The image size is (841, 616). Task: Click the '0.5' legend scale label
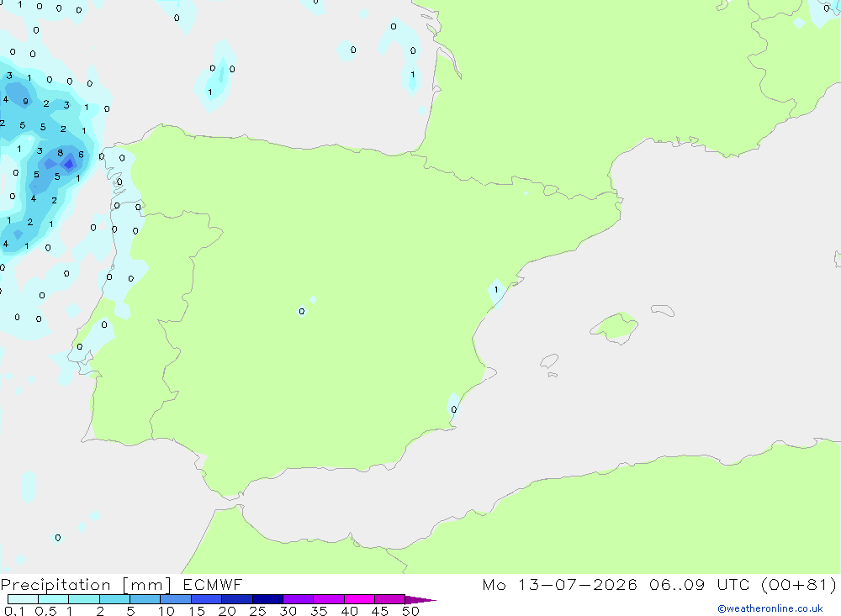click(45, 611)
